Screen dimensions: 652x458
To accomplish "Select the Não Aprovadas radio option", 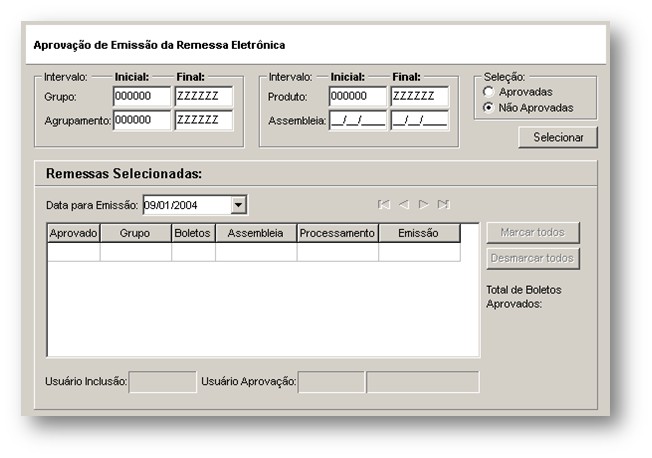I will coord(488,107).
